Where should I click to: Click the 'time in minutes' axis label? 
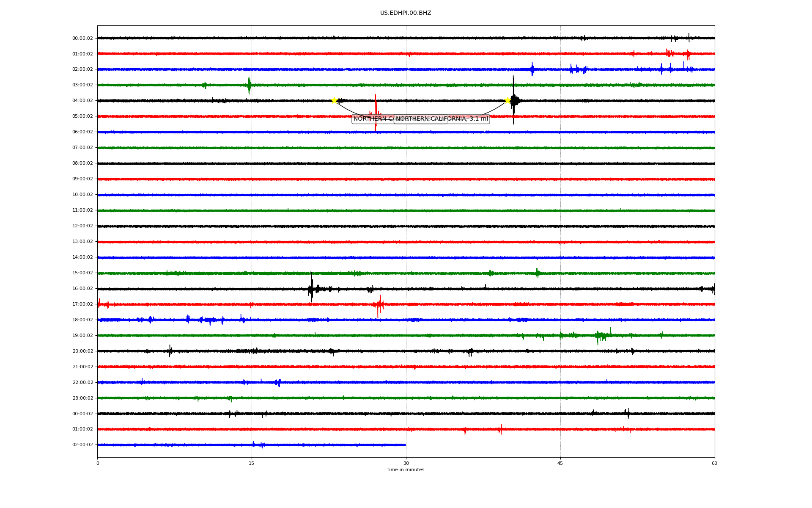pos(406,469)
